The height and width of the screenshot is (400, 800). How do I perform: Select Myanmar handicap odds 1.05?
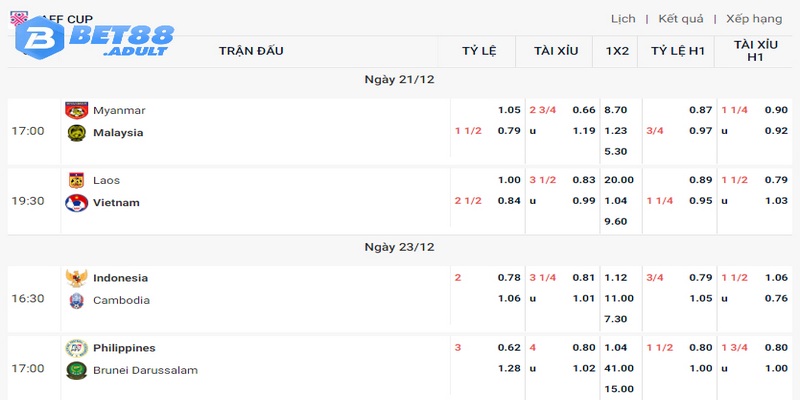click(x=509, y=110)
